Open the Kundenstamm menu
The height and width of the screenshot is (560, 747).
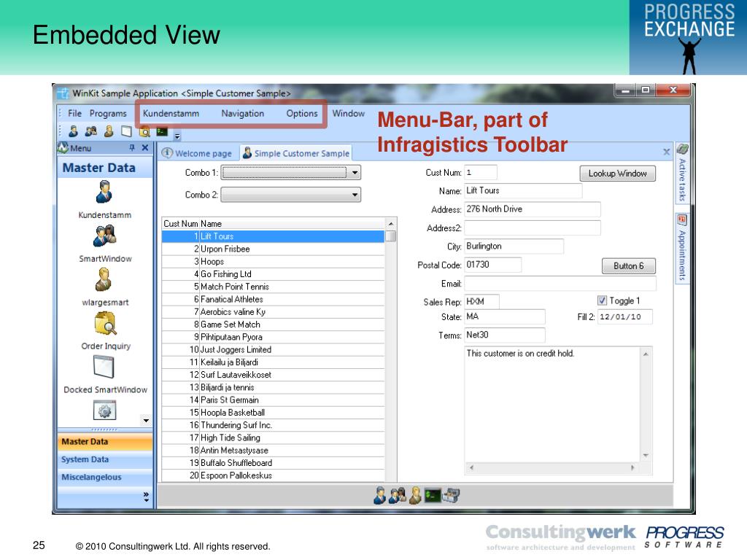tap(171, 113)
